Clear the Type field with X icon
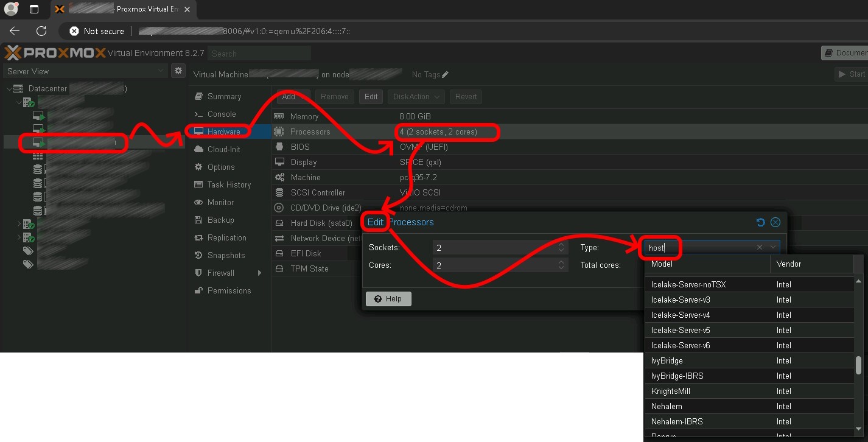The height and width of the screenshot is (442, 868). tap(760, 248)
